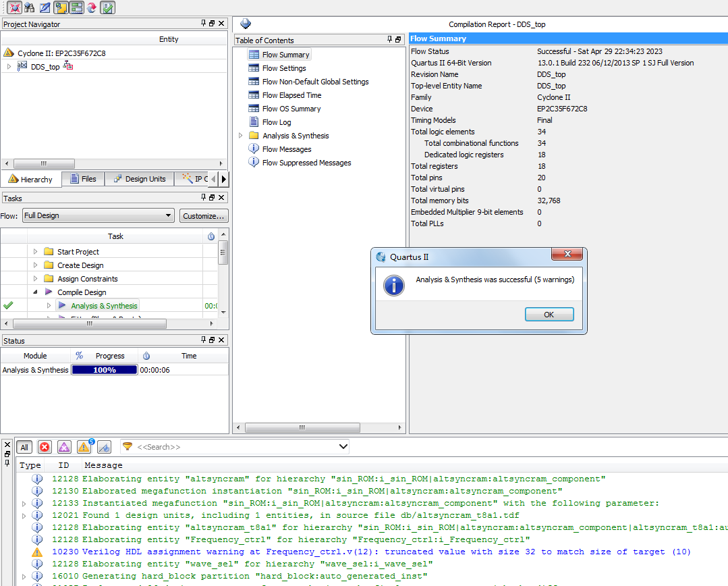Viewport: 728px width, 586px height.
Task: Toggle the document with green checkmark toolbar button
Action: 107,7
